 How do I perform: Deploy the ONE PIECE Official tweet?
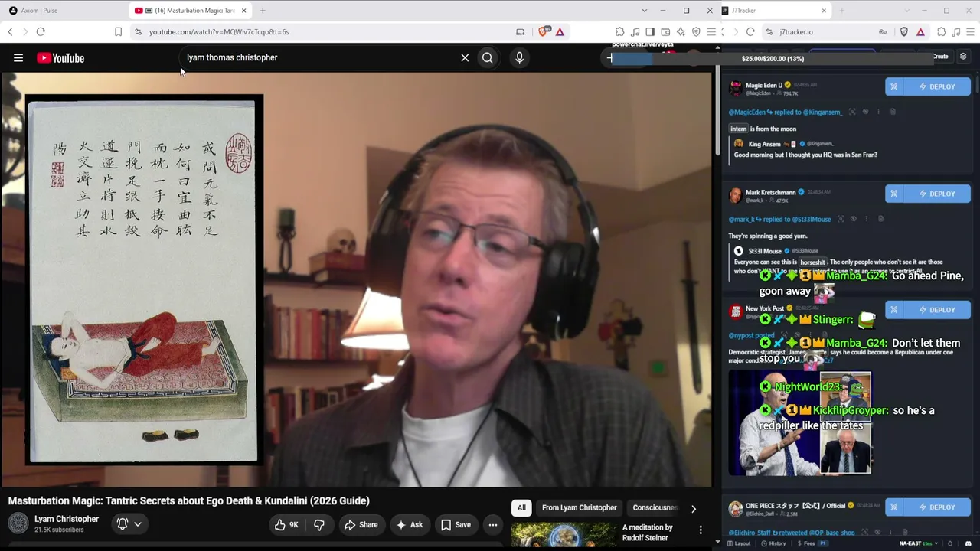coord(937,507)
